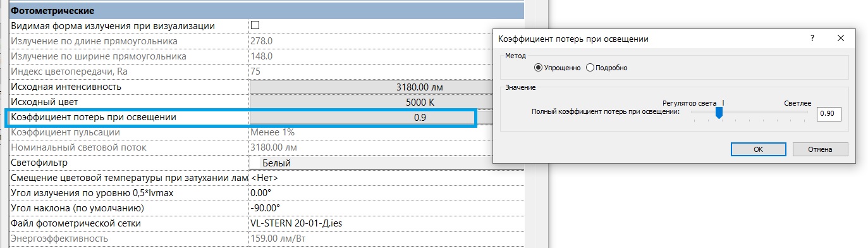The image size is (868, 248).
Task: Click the 0.90 value input field
Action: [x=829, y=114]
